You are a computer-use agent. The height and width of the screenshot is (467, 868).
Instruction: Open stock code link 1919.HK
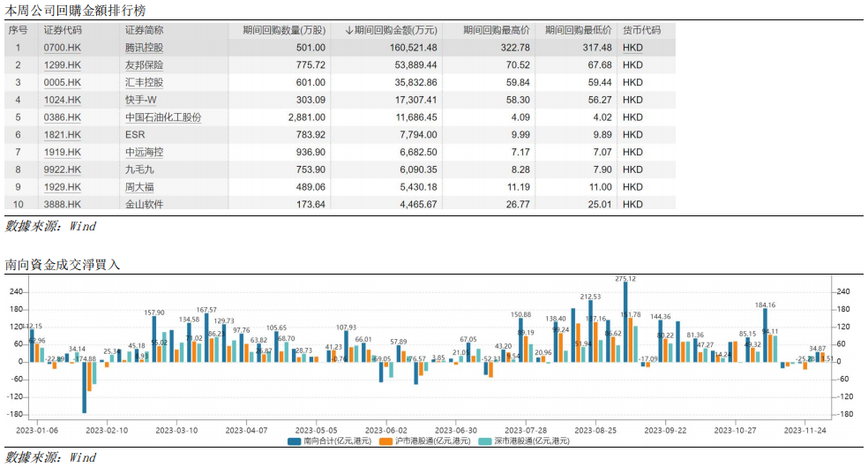62,152
